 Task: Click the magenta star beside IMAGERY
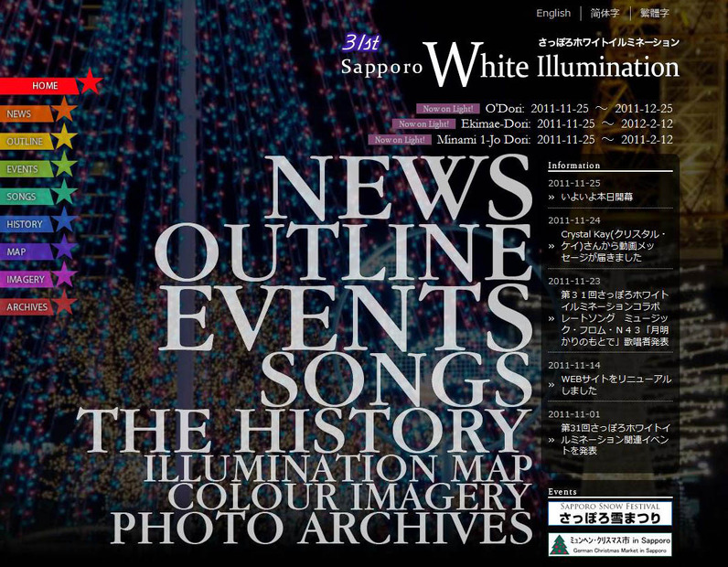(64, 275)
